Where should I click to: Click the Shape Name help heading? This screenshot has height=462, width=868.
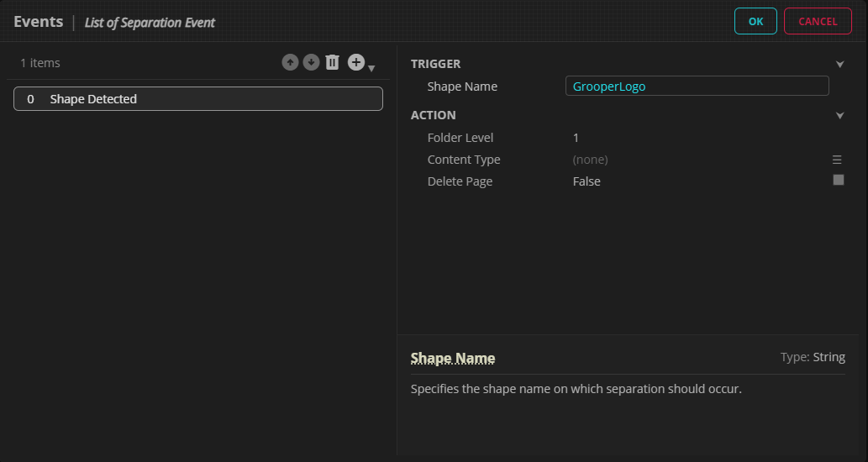coord(453,359)
